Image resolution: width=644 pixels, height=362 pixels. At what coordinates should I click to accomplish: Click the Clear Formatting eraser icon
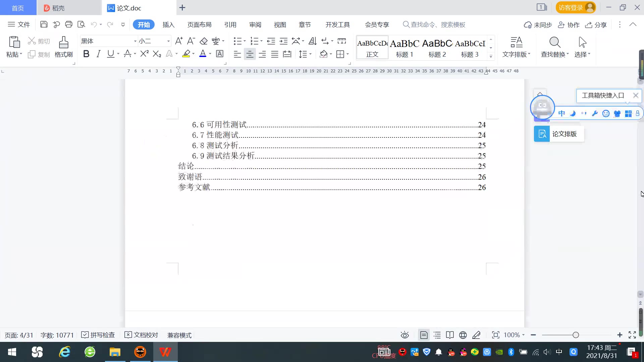tap(204, 41)
